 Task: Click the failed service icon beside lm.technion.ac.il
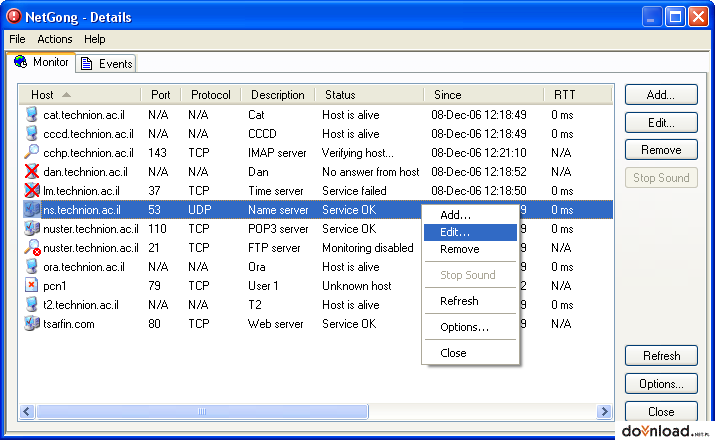click(31, 191)
